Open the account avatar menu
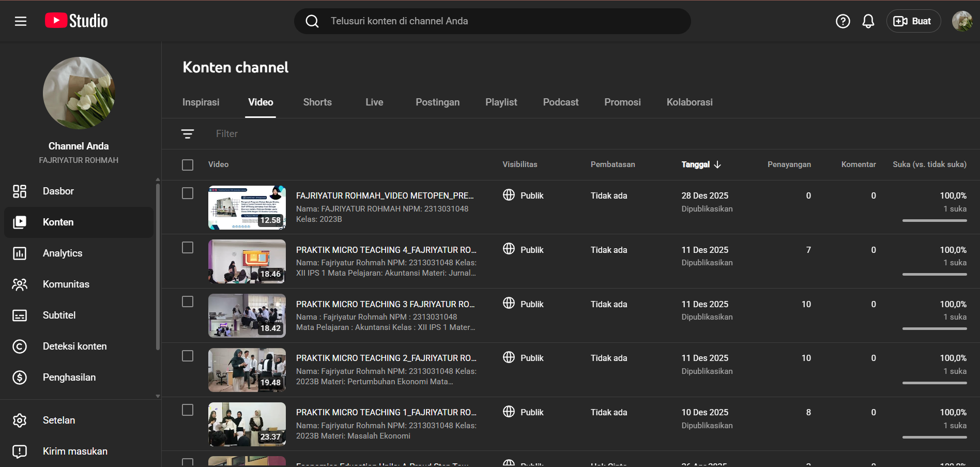980x467 pixels. [x=961, y=21]
